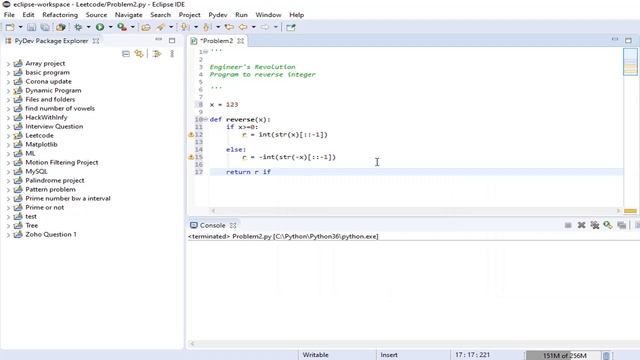
Task: Open the Debug dropdown arrow
Action: (88, 27)
